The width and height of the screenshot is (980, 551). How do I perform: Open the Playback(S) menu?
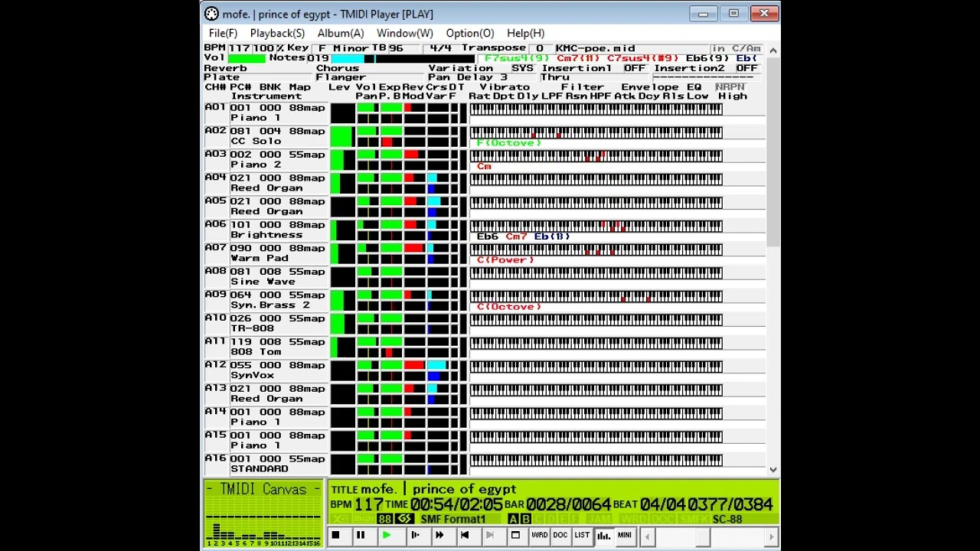tap(277, 33)
